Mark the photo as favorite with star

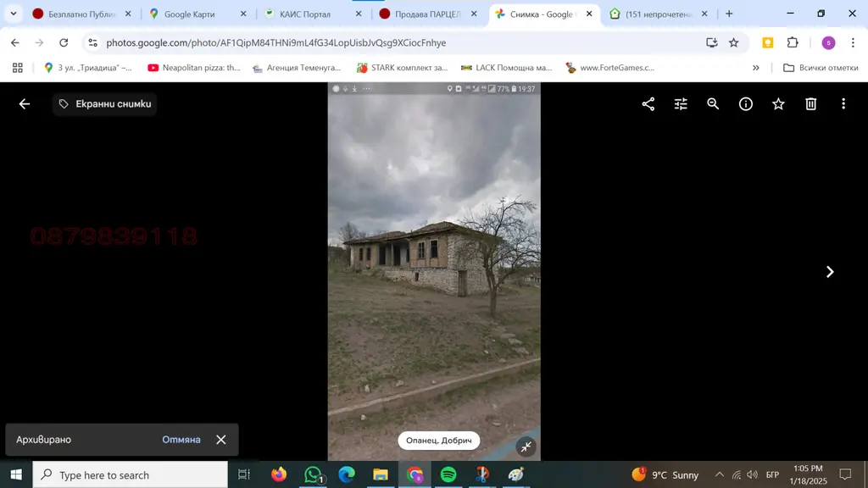tap(778, 104)
